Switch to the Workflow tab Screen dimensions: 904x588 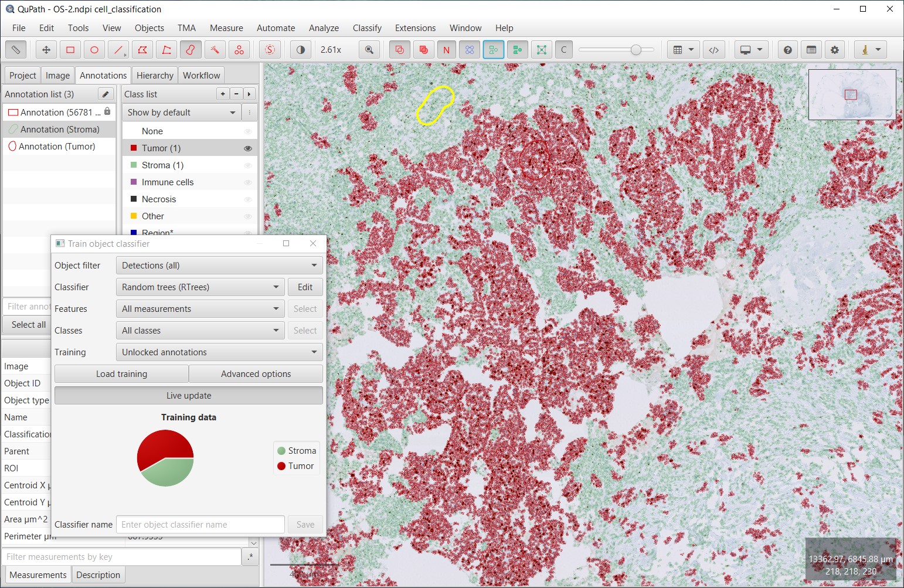click(x=201, y=75)
